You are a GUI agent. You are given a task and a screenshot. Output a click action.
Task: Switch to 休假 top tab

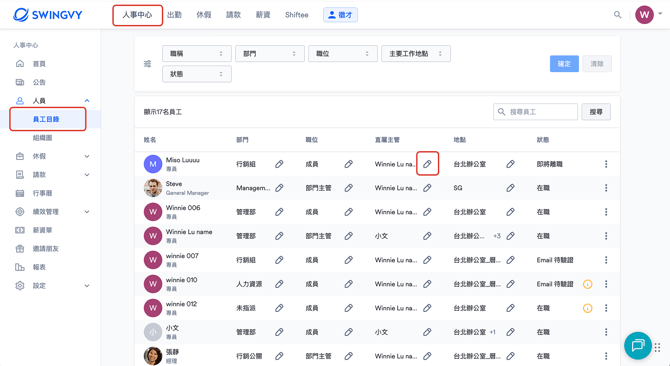204,15
